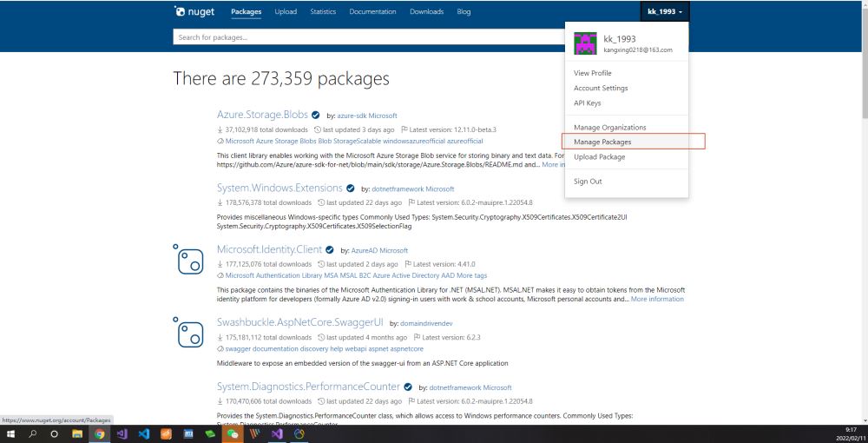Focus the Search for packages field

pyautogui.click(x=368, y=37)
